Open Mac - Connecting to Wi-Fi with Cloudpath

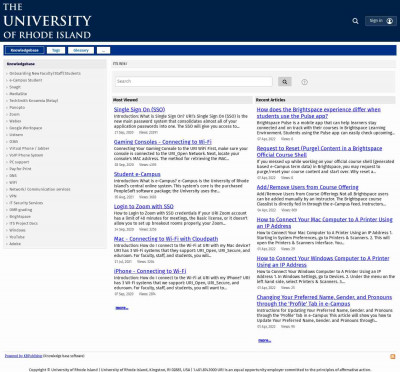[166, 239]
